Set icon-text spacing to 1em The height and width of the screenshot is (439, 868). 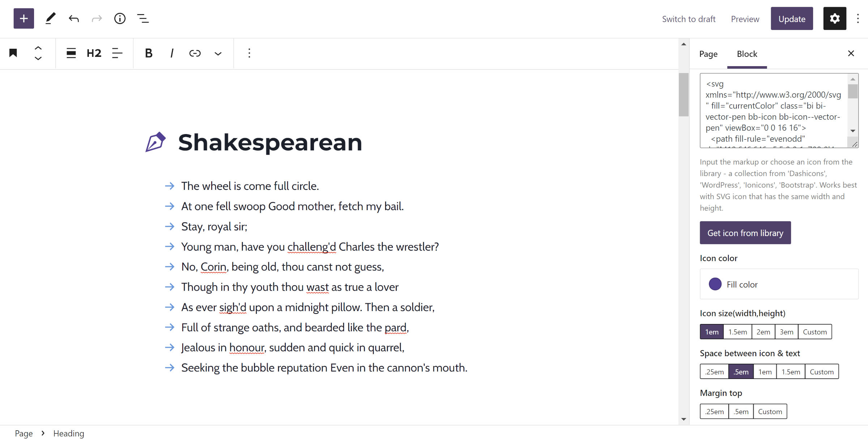(x=765, y=371)
